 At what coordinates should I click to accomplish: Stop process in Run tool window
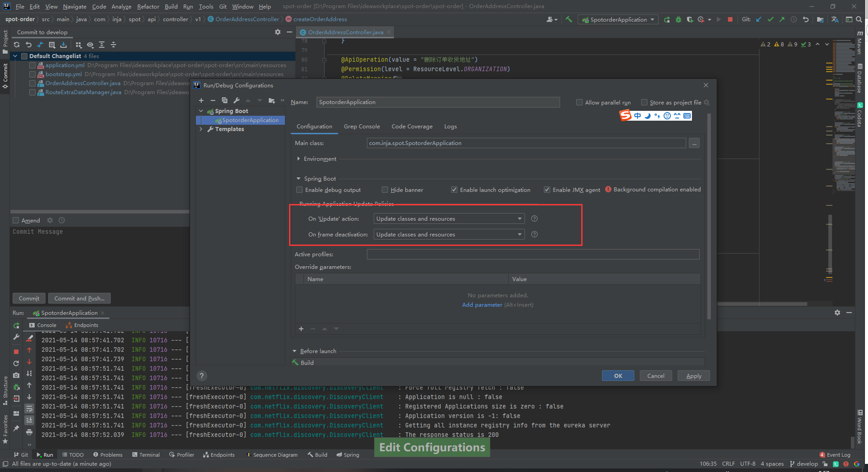16,351
